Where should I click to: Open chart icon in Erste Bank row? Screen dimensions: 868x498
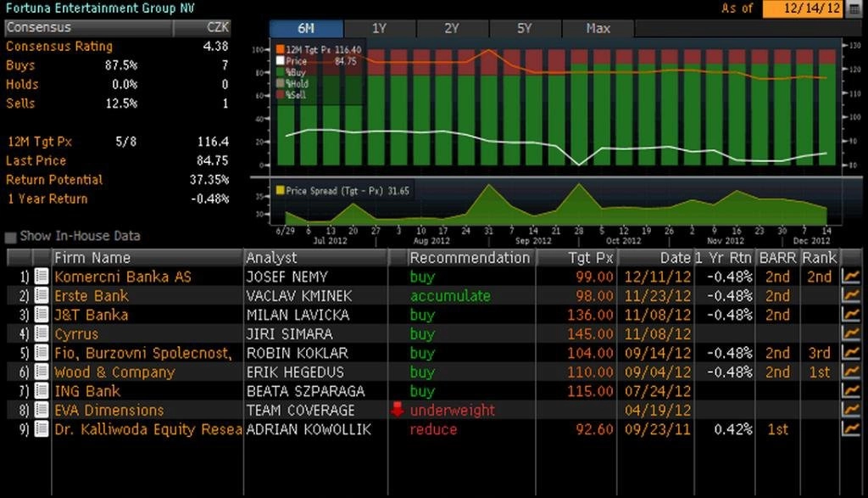coord(850,295)
